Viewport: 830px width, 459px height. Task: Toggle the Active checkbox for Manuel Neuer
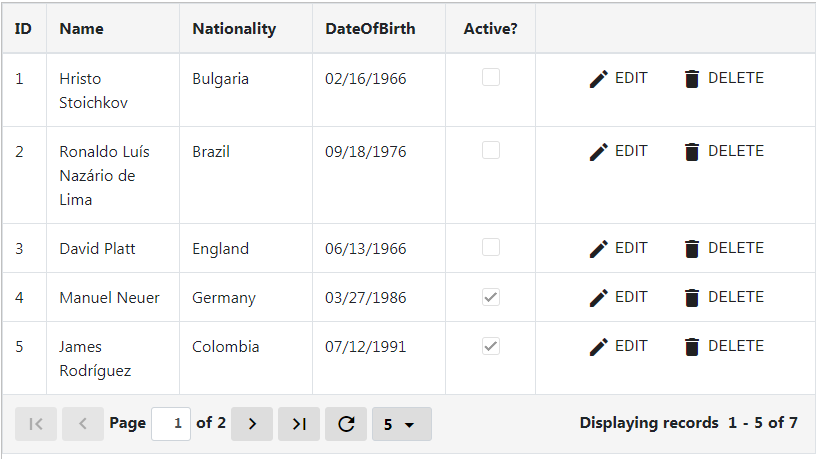(x=491, y=297)
